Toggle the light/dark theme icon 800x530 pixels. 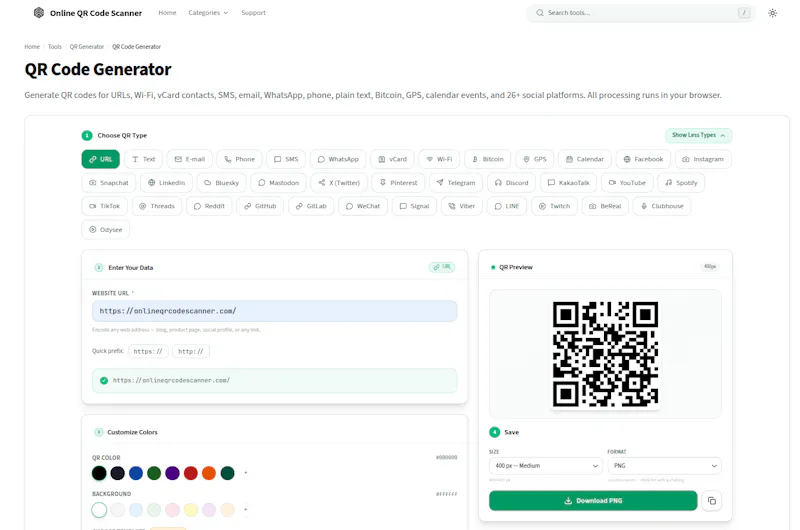[772, 13]
